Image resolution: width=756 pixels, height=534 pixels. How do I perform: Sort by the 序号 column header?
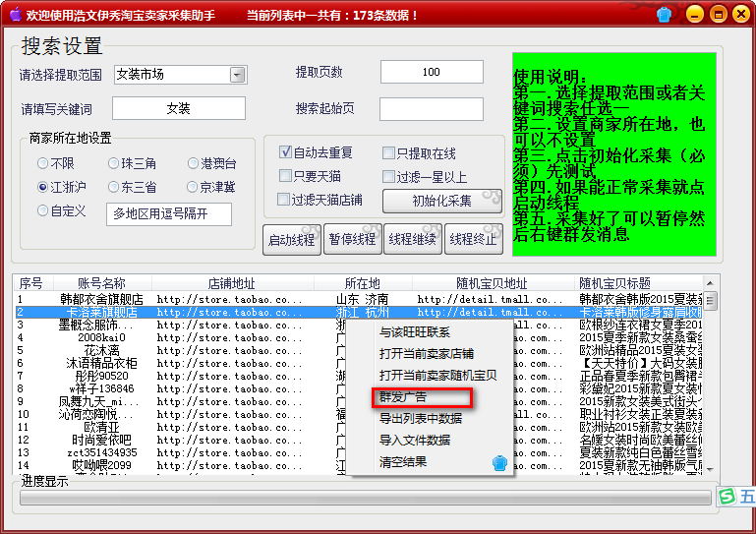pos(33,283)
